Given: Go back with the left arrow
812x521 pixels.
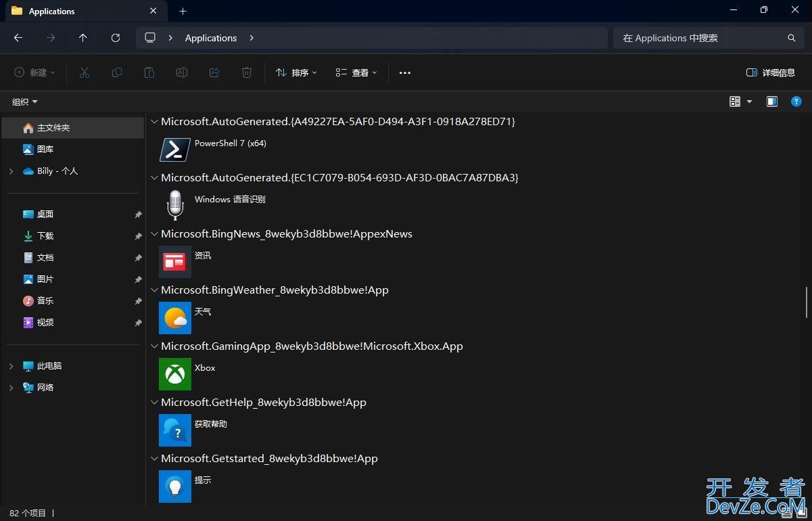Looking at the screenshot, I should pyautogui.click(x=18, y=38).
